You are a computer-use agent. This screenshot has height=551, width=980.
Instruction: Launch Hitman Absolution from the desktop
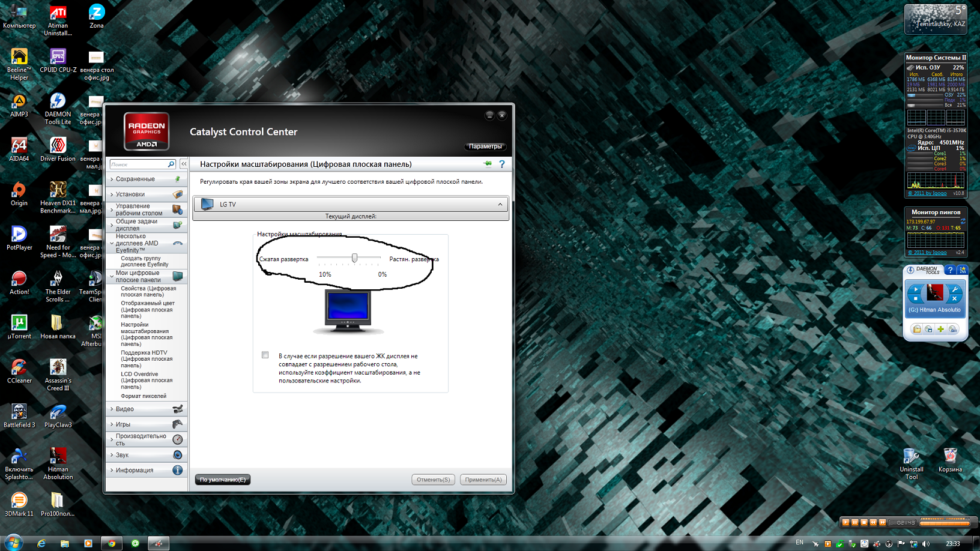58,464
